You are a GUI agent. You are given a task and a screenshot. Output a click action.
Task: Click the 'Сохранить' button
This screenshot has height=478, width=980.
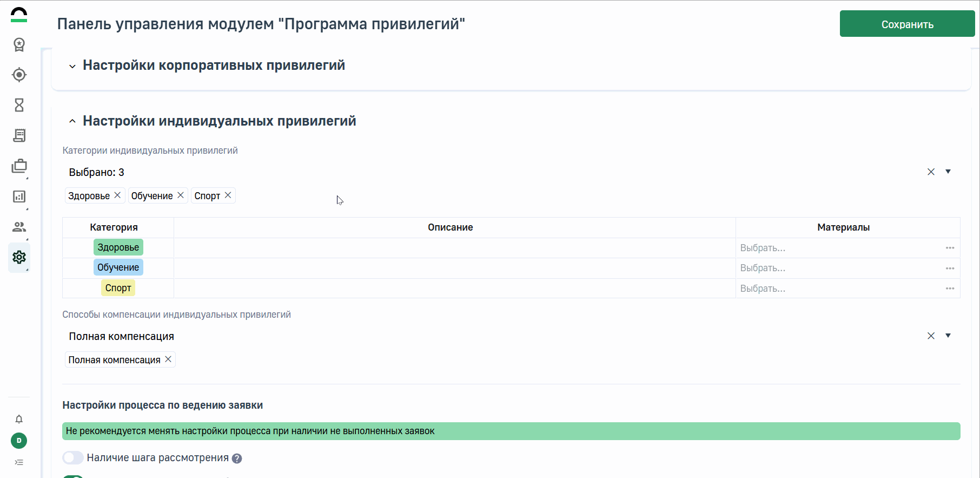click(x=907, y=24)
